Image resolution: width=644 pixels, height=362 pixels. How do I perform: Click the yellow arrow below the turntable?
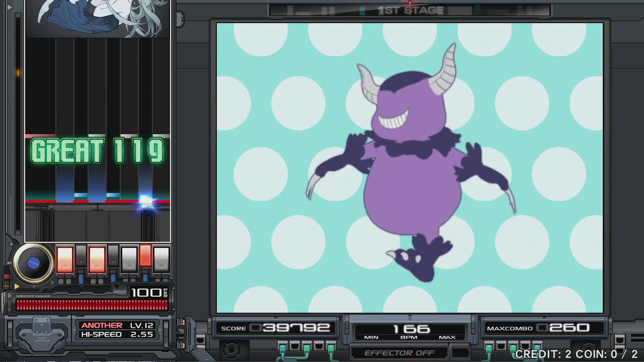17,287
